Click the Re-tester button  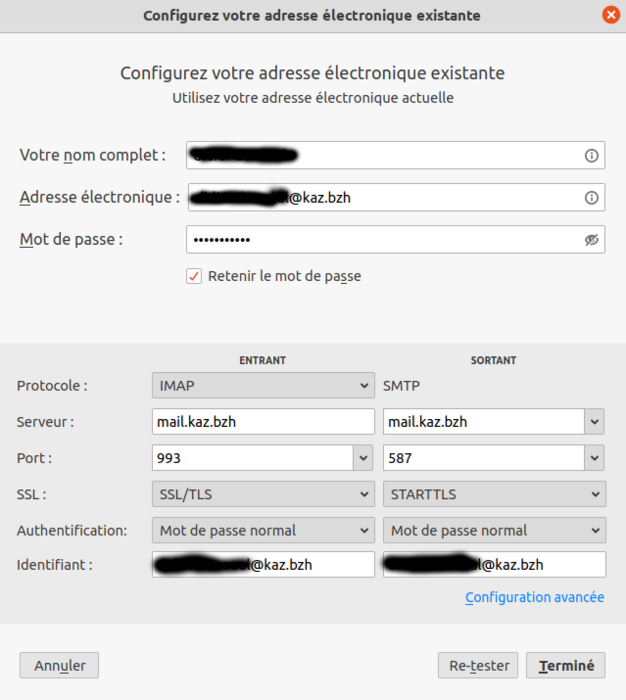click(x=478, y=665)
